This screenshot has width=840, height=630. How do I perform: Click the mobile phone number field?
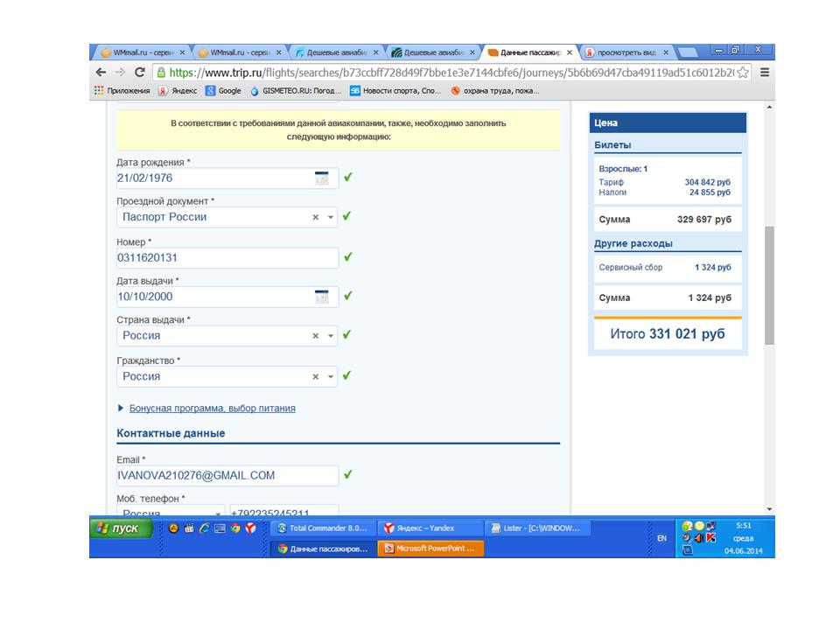pyautogui.click(x=283, y=510)
